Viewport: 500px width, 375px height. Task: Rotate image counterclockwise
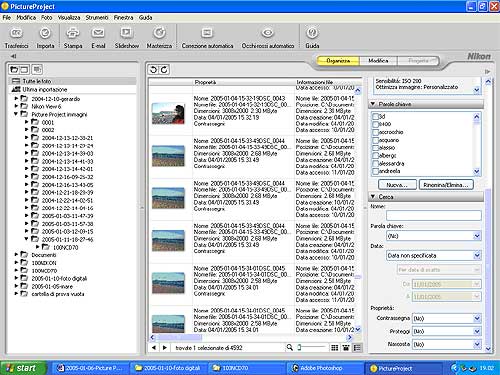[153, 69]
